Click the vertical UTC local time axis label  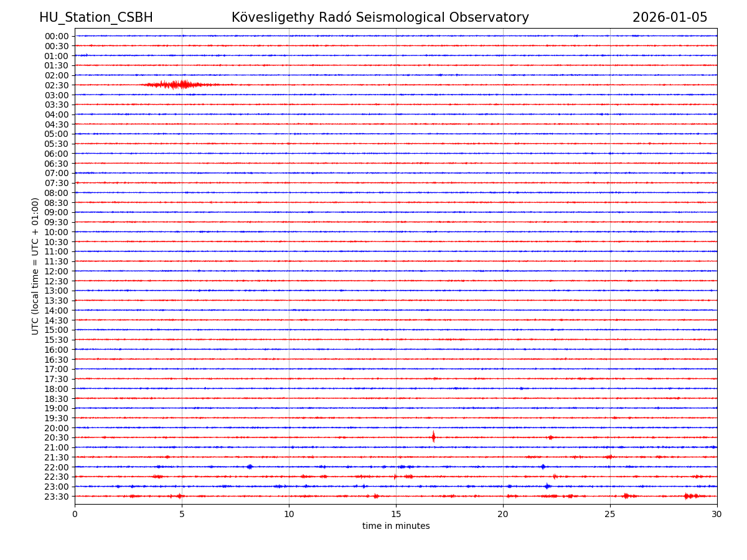(x=35, y=266)
